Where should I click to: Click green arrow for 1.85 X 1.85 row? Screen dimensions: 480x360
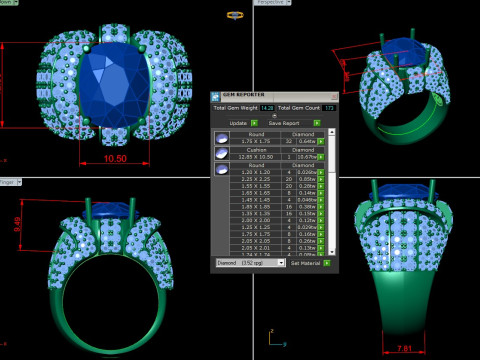point(321,207)
